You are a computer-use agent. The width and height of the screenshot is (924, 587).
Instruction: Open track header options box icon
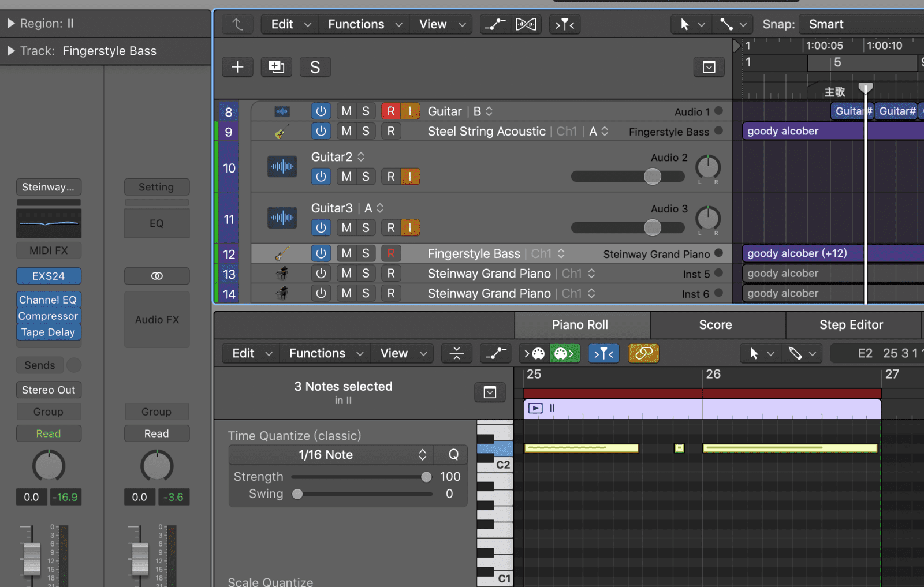[x=709, y=67]
